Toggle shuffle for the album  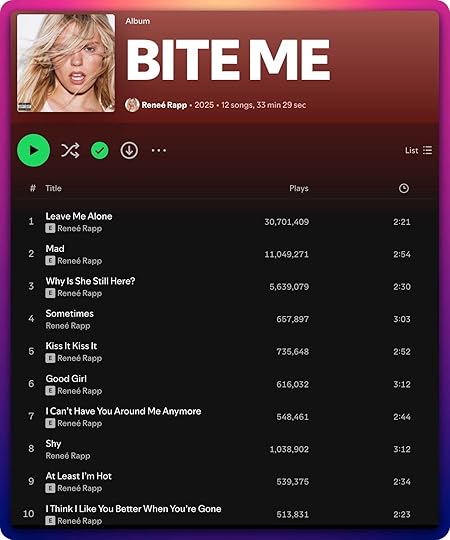70,150
